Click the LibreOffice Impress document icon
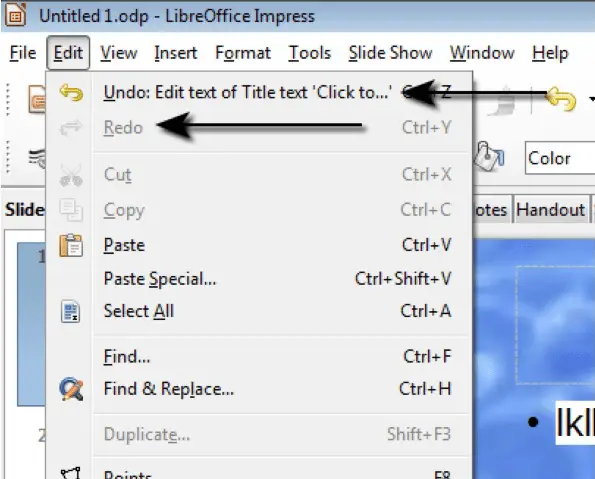Image resolution: width=595 pixels, height=479 pixels. tap(15, 14)
